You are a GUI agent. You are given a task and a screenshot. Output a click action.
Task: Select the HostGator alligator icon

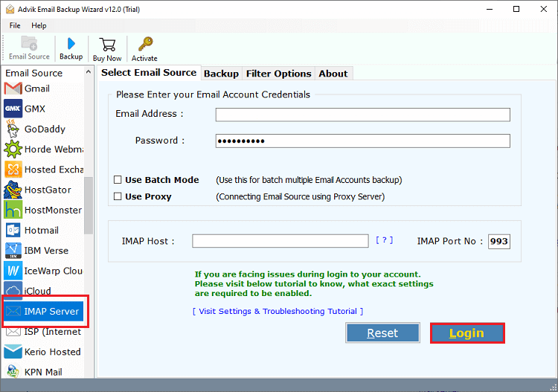[13, 190]
